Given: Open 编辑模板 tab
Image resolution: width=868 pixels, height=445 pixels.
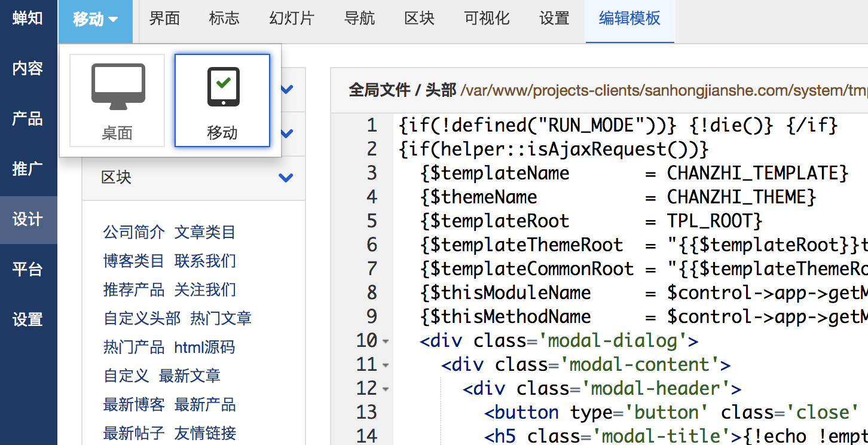Looking at the screenshot, I should pyautogui.click(x=630, y=19).
